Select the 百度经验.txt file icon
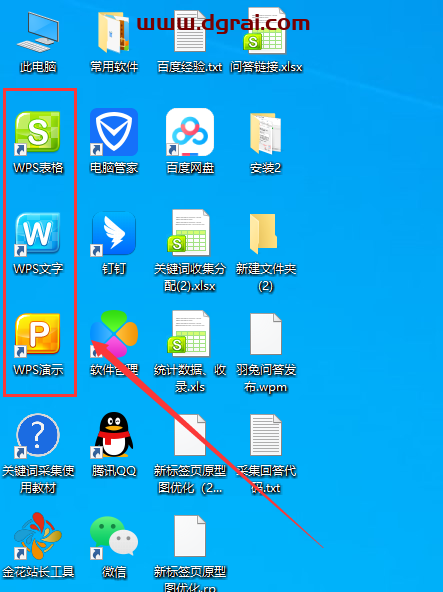 coord(190,32)
